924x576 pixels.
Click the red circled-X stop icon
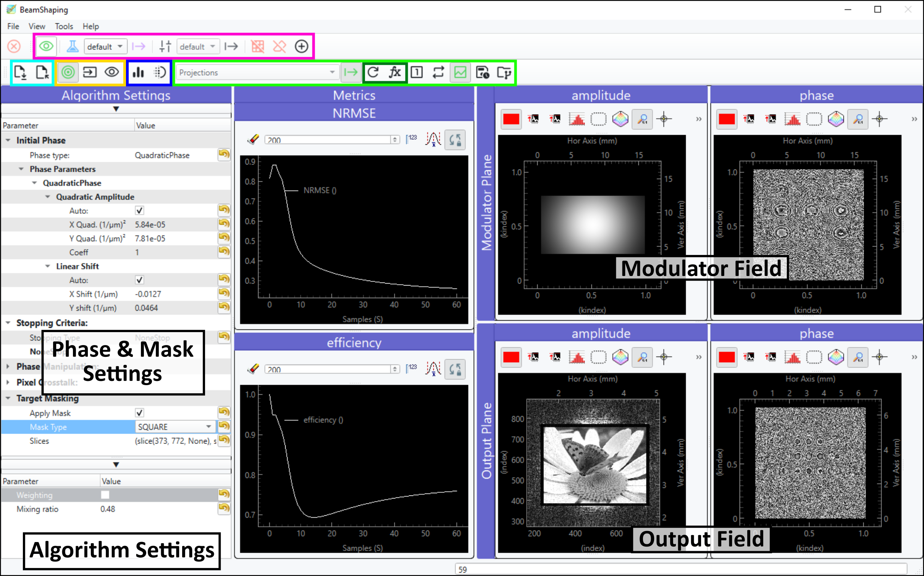click(x=14, y=47)
